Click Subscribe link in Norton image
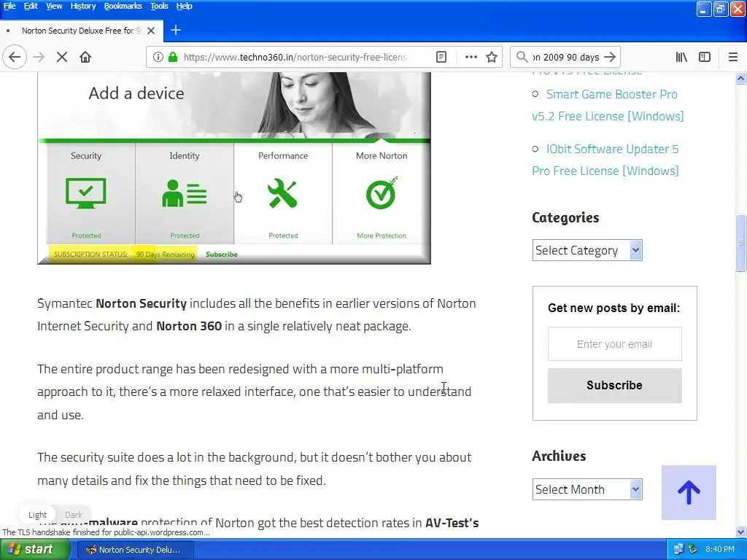Screen dimensions: 747x560 pos(222,254)
